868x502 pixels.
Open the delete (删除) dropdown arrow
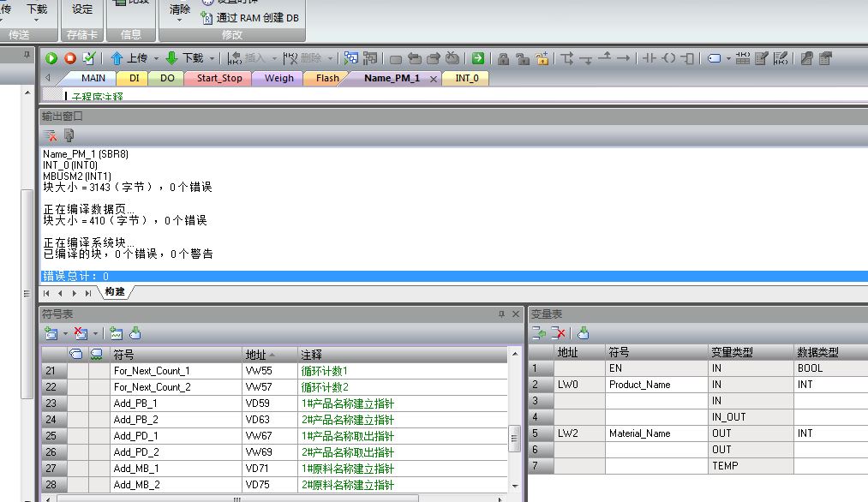point(330,58)
